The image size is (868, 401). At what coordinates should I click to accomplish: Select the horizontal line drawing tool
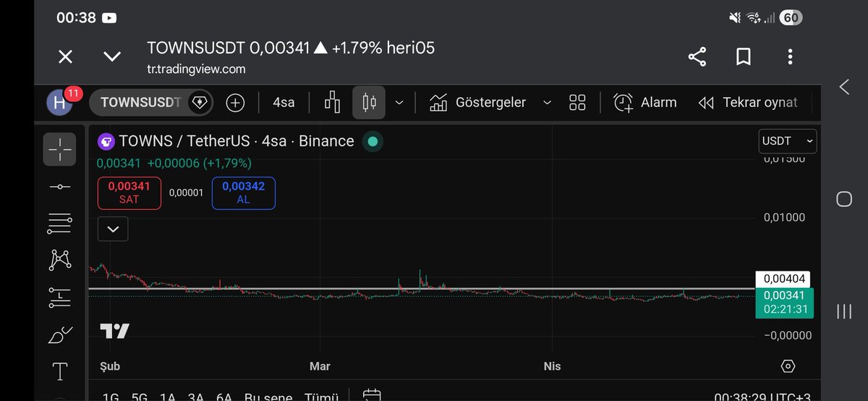59,187
